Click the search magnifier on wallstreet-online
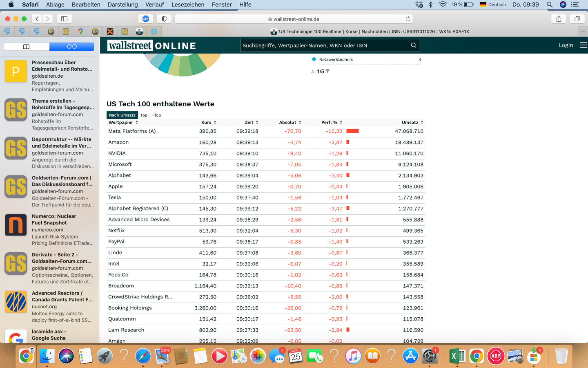 point(413,45)
